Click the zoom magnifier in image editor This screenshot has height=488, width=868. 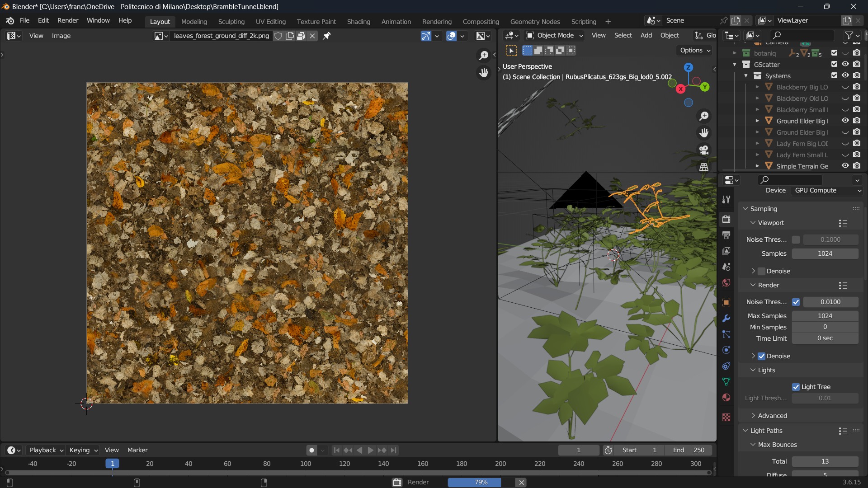(x=484, y=55)
